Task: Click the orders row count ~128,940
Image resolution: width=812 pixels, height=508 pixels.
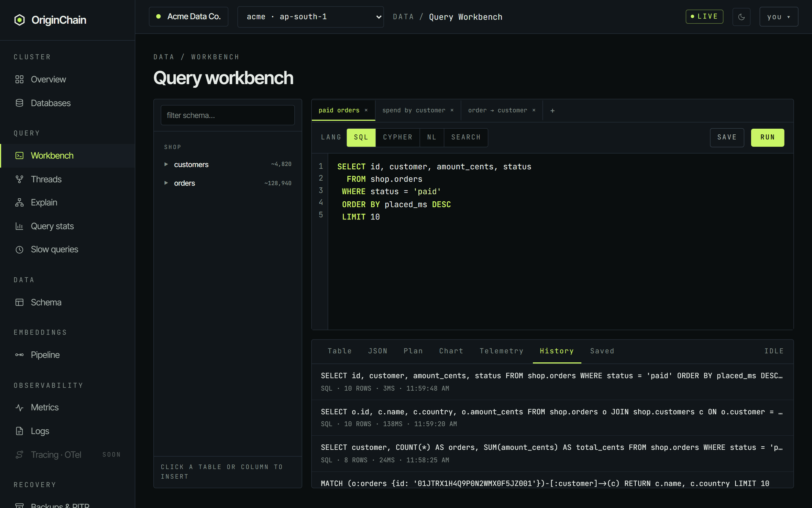Action: point(278,183)
